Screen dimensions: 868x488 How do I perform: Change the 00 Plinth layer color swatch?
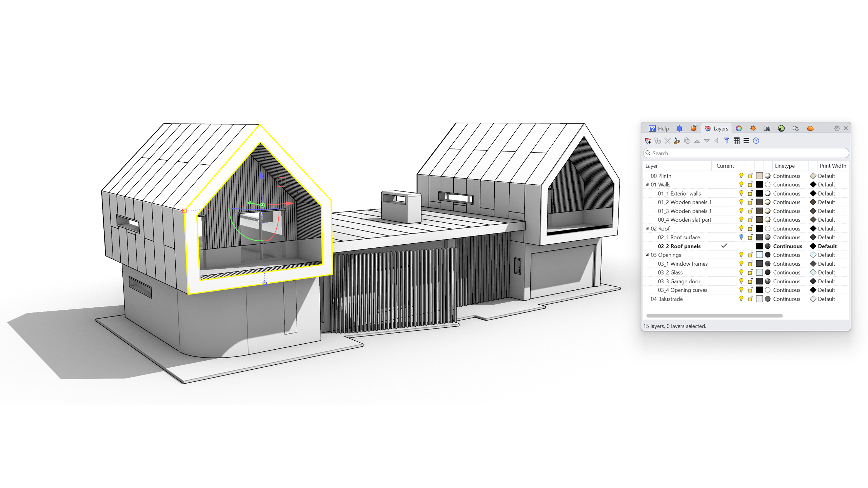coord(759,176)
